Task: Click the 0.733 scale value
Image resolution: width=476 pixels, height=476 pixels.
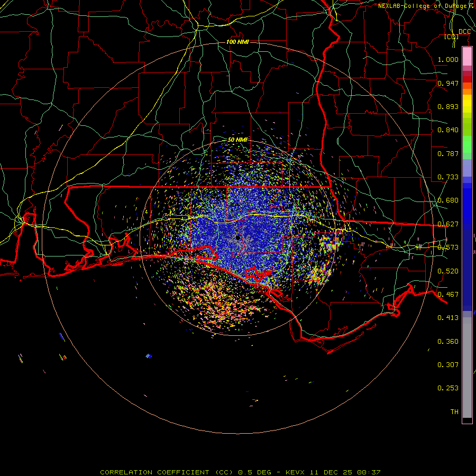Action: point(448,177)
